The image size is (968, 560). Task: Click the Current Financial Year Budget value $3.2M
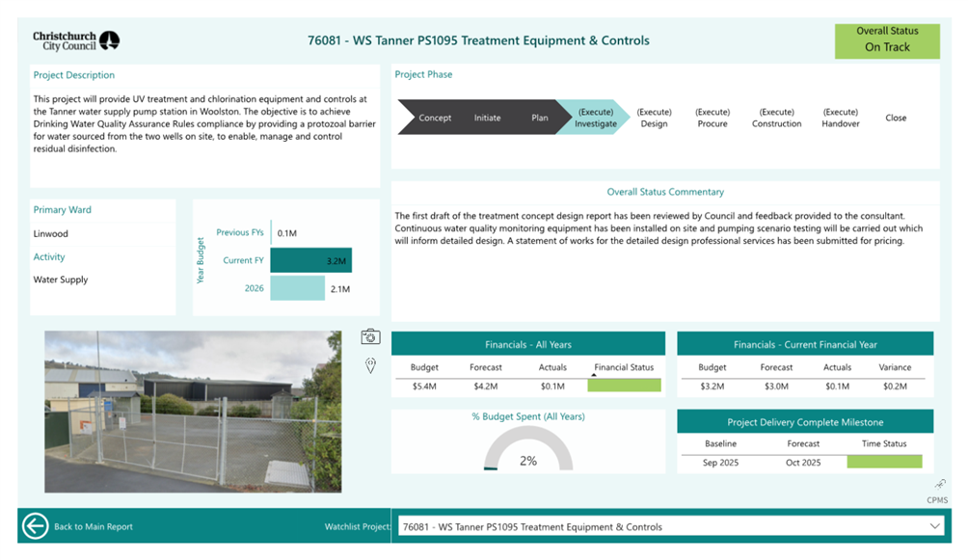(712, 386)
